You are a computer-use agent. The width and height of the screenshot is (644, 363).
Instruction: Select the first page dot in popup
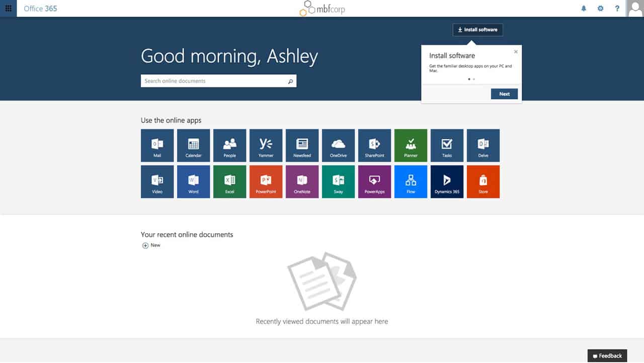pos(469,79)
